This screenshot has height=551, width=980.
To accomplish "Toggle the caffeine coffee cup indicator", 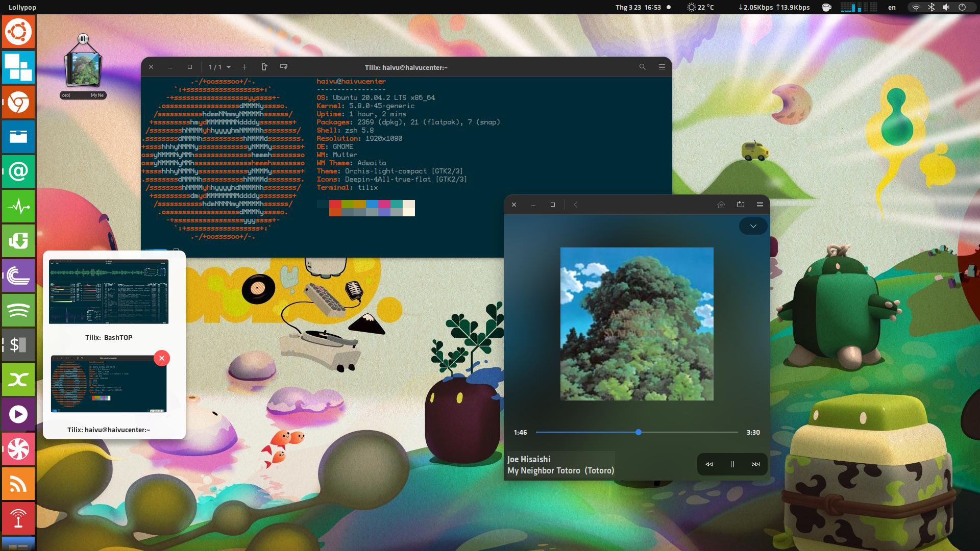I will point(827,7).
